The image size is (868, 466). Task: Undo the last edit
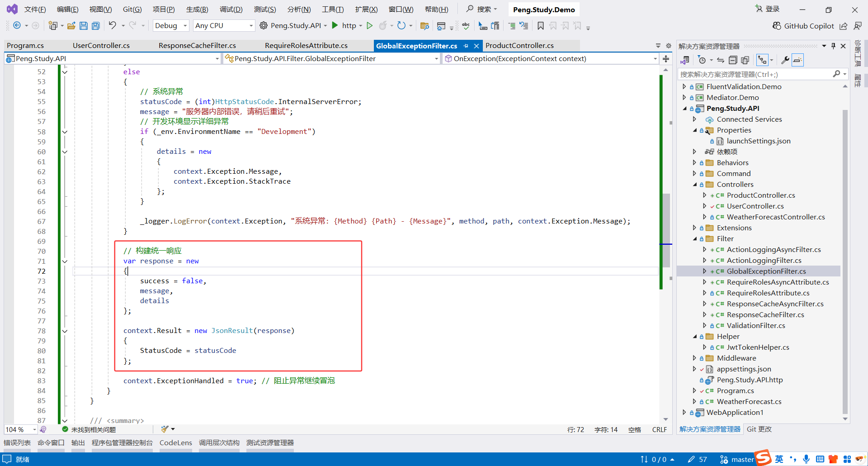click(x=112, y=25)
